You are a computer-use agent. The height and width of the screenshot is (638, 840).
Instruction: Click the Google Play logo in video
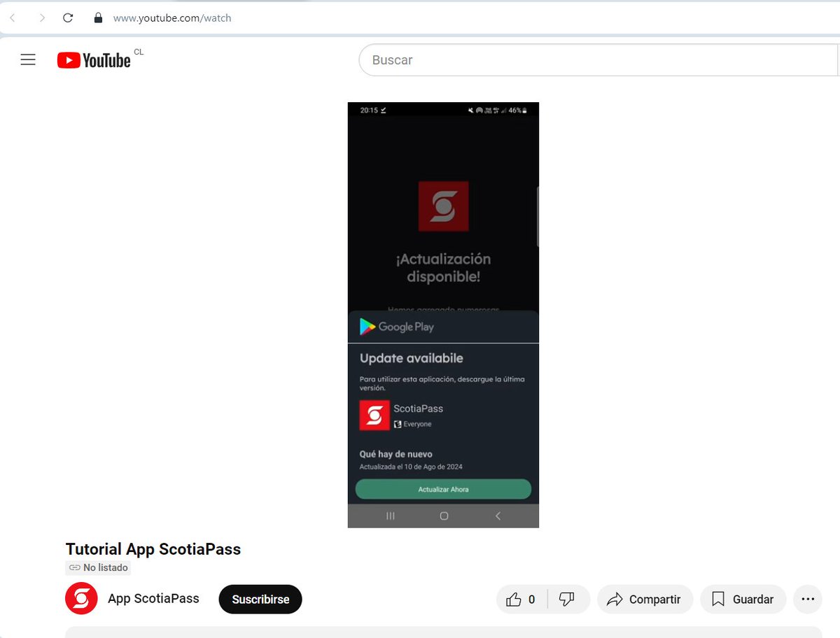point(397,327)
